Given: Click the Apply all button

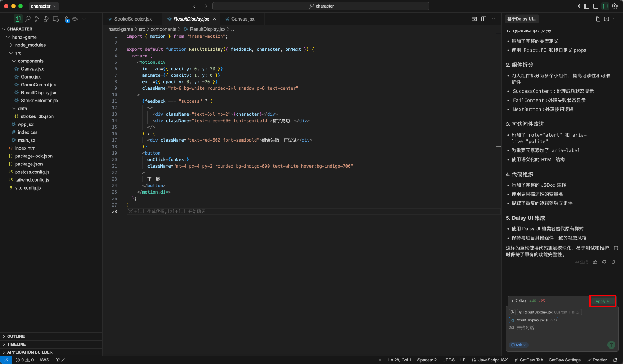Looking at the screenshot, I should coord(603,301).
